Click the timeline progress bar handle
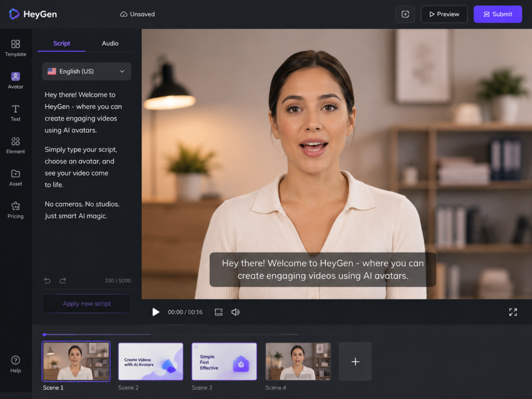532x399 pixels. [45, 335]
